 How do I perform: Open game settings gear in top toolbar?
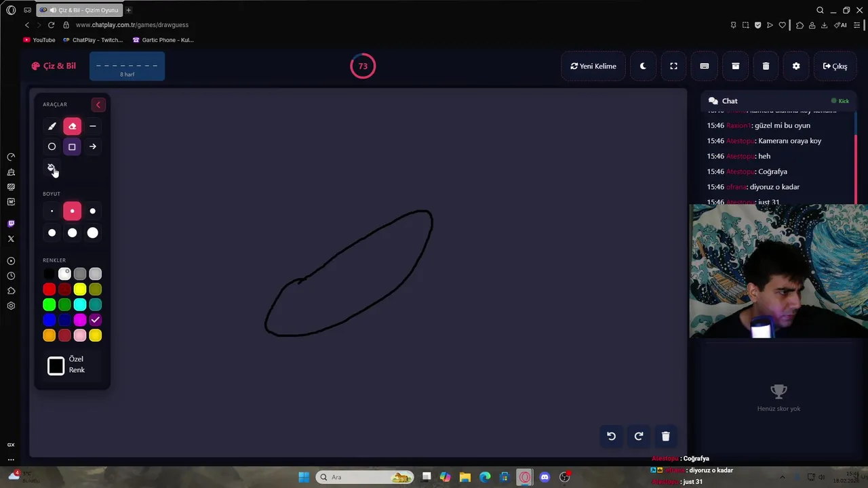pyautogui.click(x=796, y=66)
